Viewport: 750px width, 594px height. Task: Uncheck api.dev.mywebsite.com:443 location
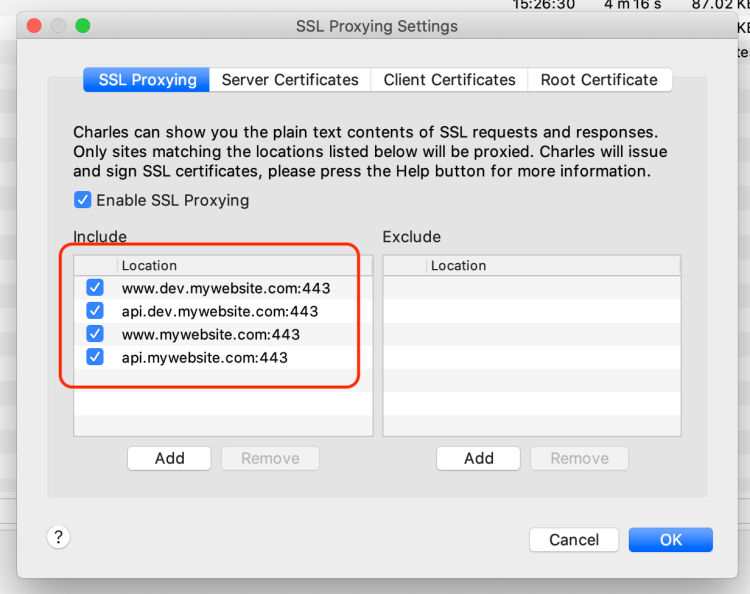[x=95, y=311]
